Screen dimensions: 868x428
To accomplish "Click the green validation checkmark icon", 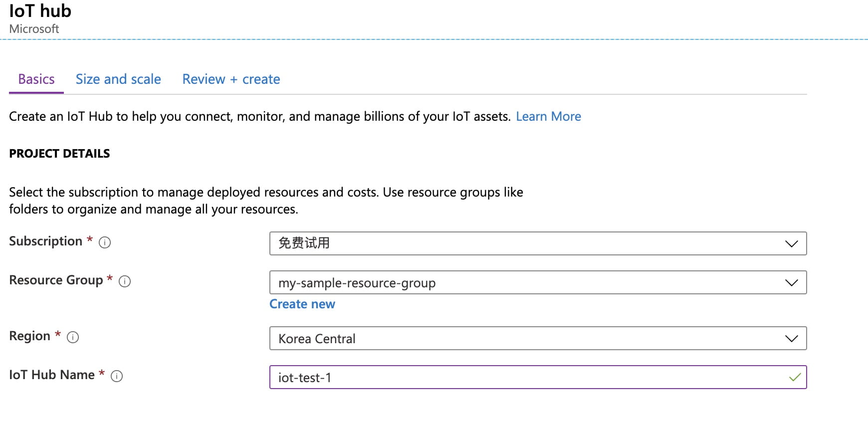I will (x=795, y=377).
